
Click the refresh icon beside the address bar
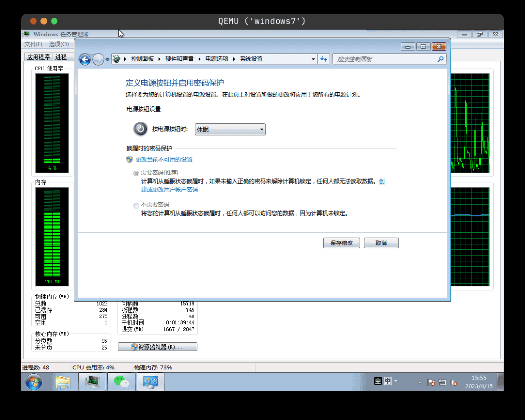324,59
